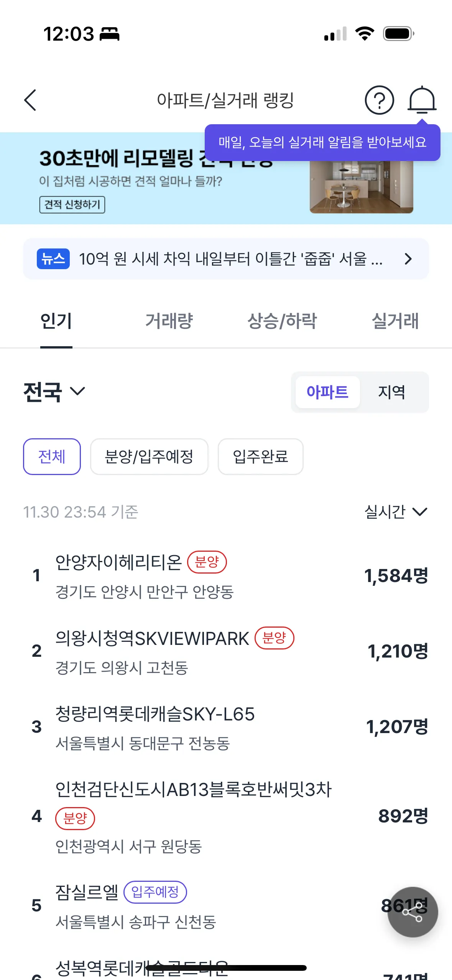Viewport: 452px width, 980px height.
Task: Filter by the 분양/입주예정 chip
Action: point(149,457)
